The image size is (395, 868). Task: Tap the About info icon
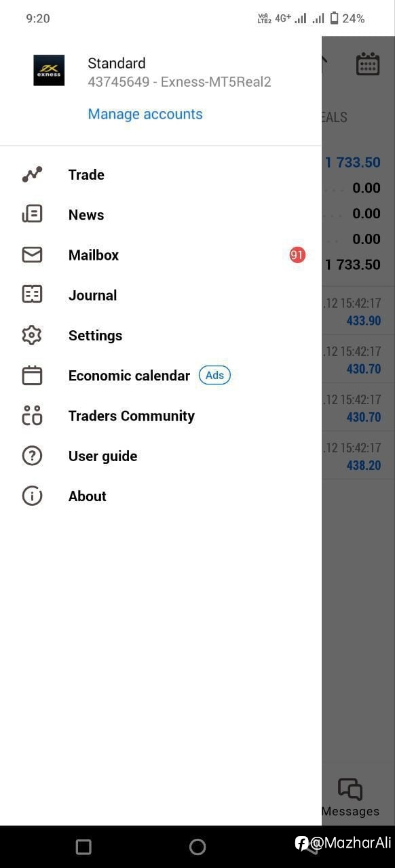pos(32,496)
